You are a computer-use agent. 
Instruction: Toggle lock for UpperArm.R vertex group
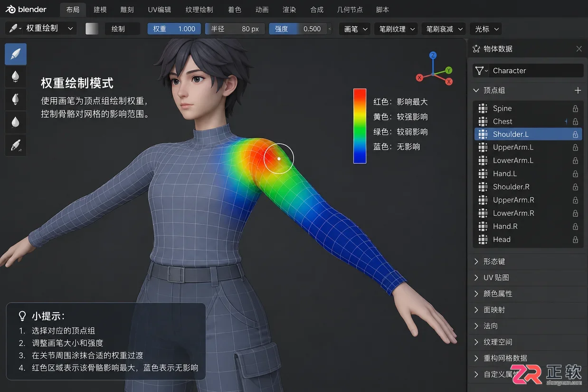tap(575, 200)
